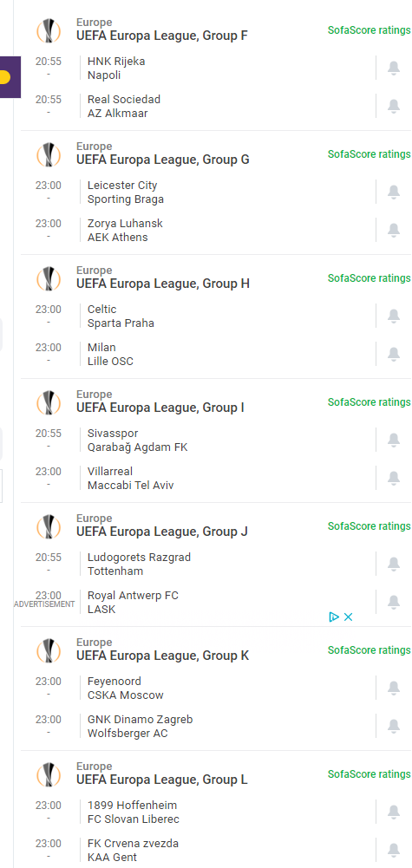Close the advertisement with the X icon
Viewport: 412px width, 868px height.
349,617
